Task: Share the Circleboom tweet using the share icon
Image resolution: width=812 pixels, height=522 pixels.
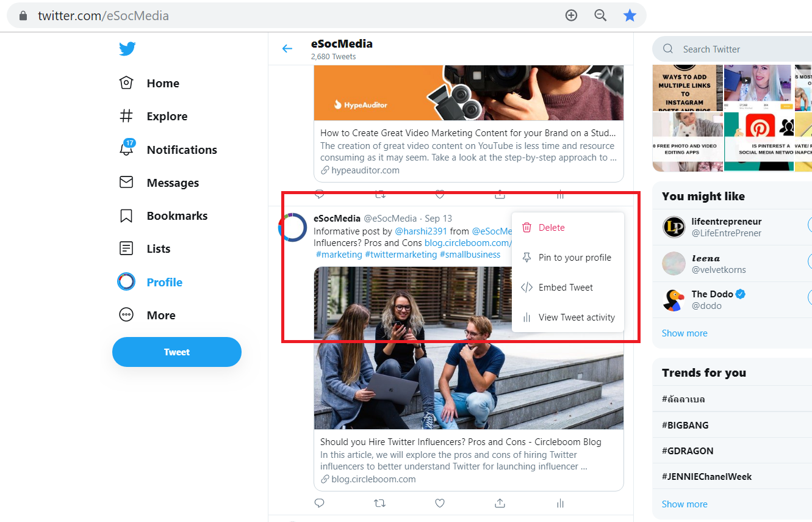Action: pyautogui.click(x=500, y=503)
